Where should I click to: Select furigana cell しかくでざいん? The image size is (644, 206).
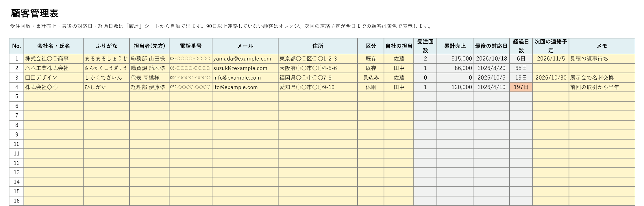pos(106,78)
